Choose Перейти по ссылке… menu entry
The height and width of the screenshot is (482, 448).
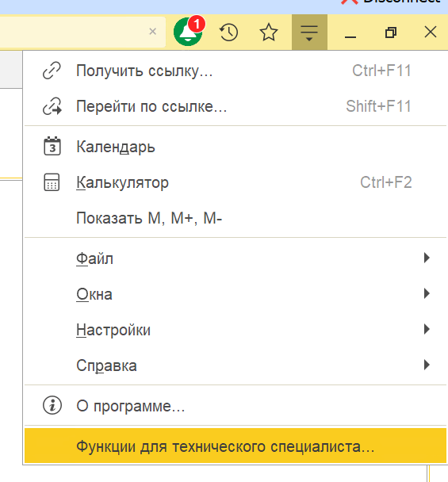pos(235,107)
